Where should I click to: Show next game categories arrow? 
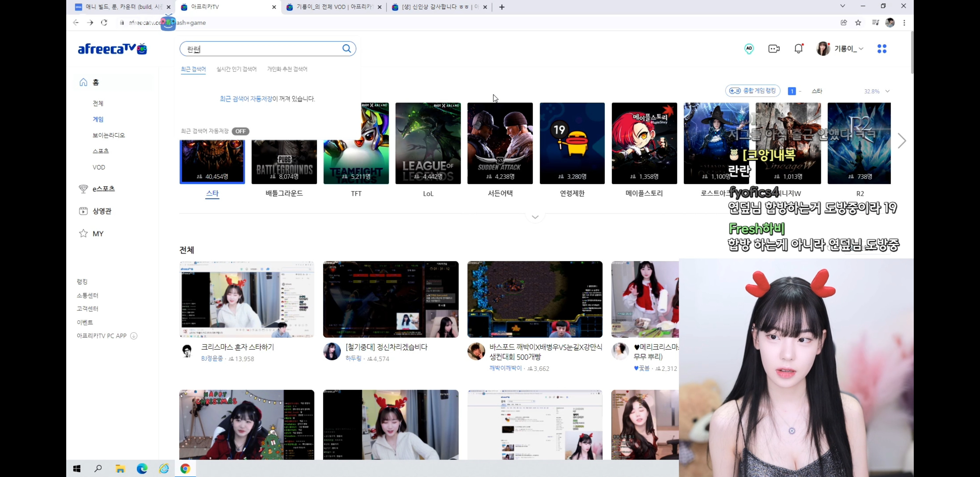901,141
